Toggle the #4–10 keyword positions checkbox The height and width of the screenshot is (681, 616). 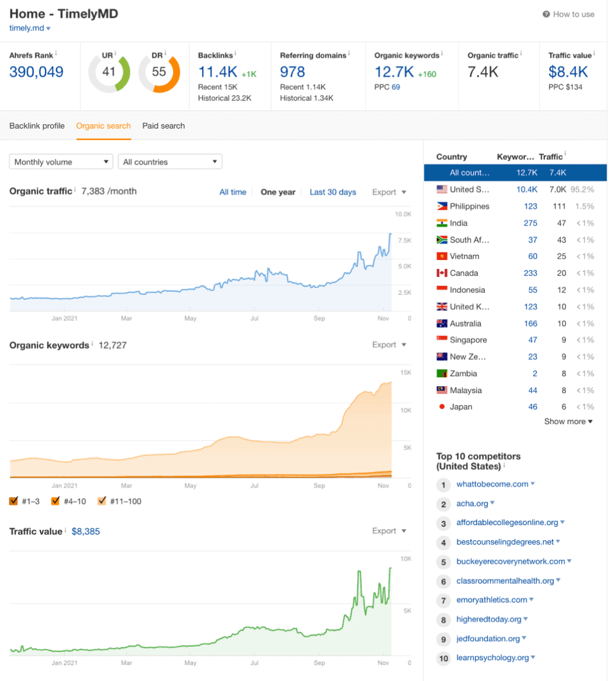[x=56, y=501]
